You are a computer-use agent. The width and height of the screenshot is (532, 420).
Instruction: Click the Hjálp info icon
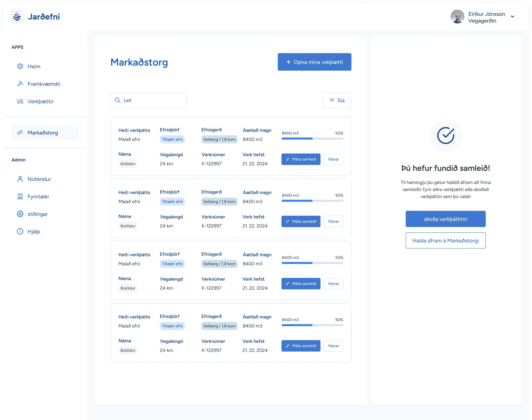click(20, 231)
